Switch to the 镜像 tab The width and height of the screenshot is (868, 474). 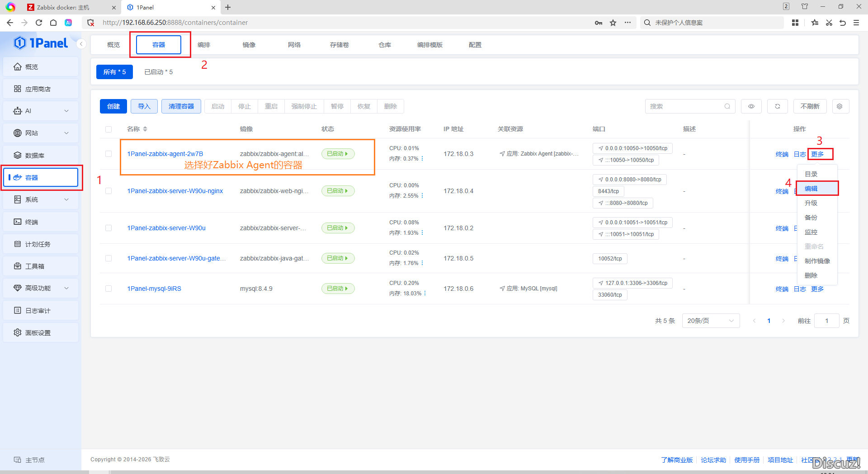(x=249, y=45)
